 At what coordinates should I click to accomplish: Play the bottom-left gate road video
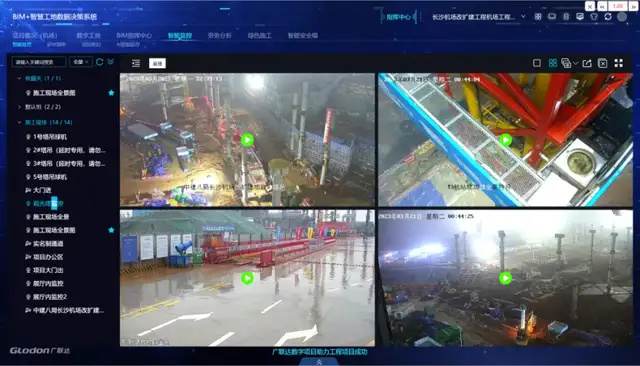point(247,278)
